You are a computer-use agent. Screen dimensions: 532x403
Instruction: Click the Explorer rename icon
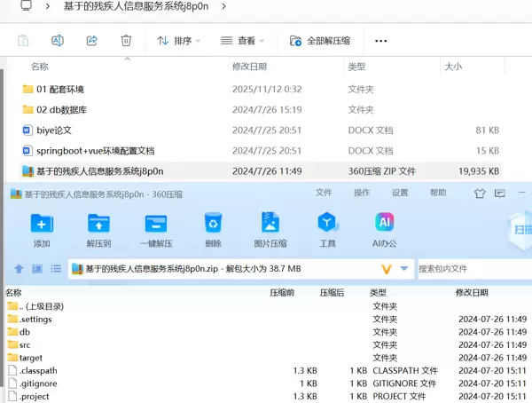[x=58, y=41]
